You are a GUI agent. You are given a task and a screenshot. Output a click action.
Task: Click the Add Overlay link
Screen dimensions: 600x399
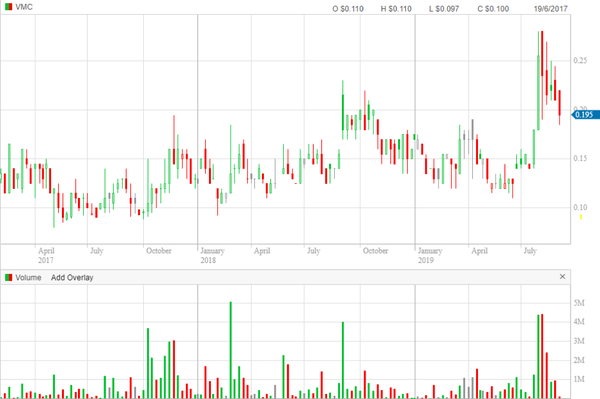pyautogui.click(x=72, y=277)
